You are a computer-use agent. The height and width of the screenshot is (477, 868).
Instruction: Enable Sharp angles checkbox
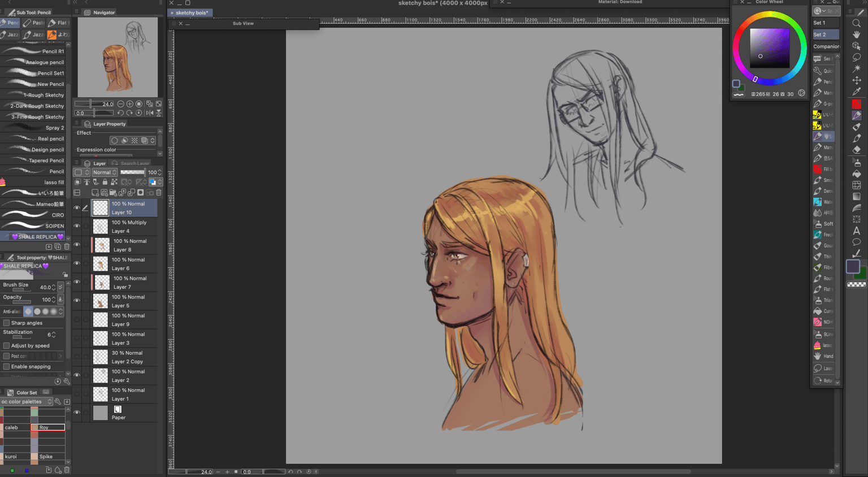(x=6, y=323)
